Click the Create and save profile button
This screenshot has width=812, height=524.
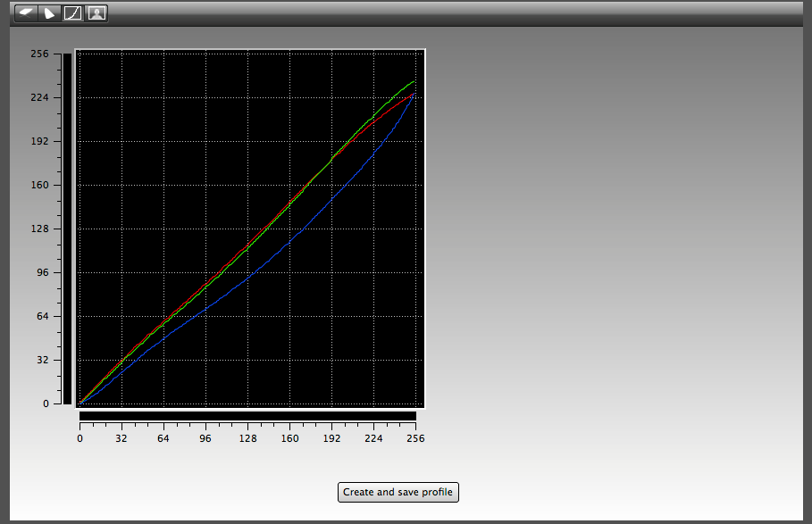[398, 492]
